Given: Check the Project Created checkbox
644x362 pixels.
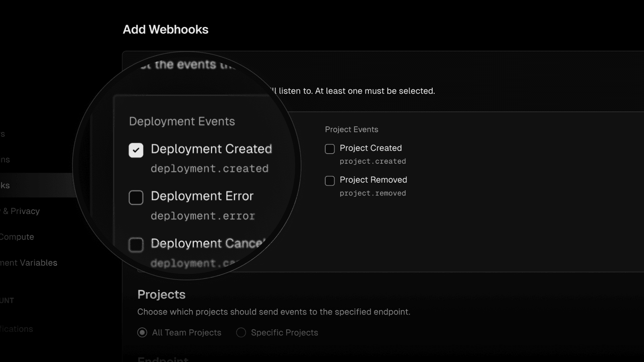Looking at the screenshot, I should 330,149.
